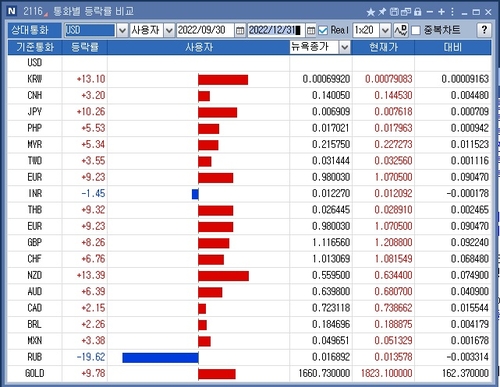This screenshot has width=500, height=387.
Task: Click the N logo icon in the title bar
Action: 12,11
